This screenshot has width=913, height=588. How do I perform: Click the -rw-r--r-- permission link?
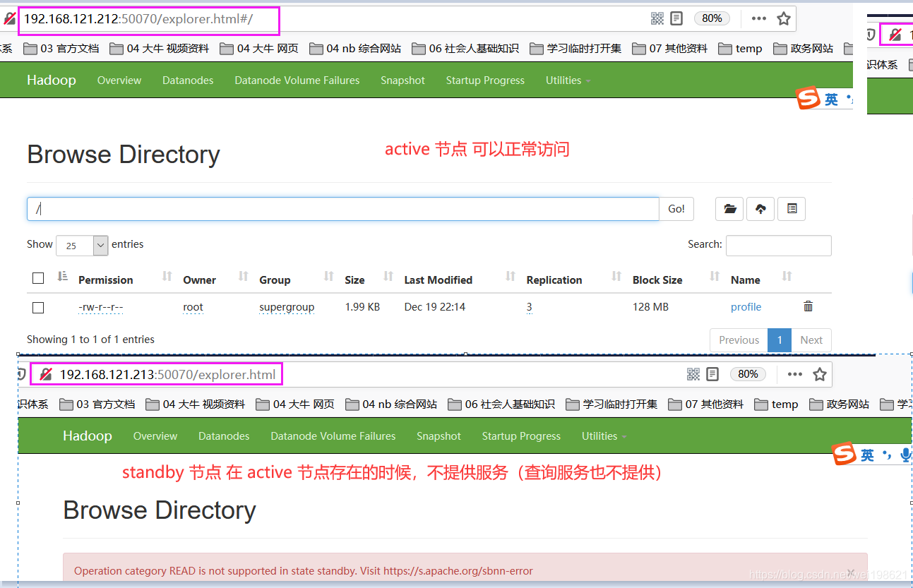(101, 307)
